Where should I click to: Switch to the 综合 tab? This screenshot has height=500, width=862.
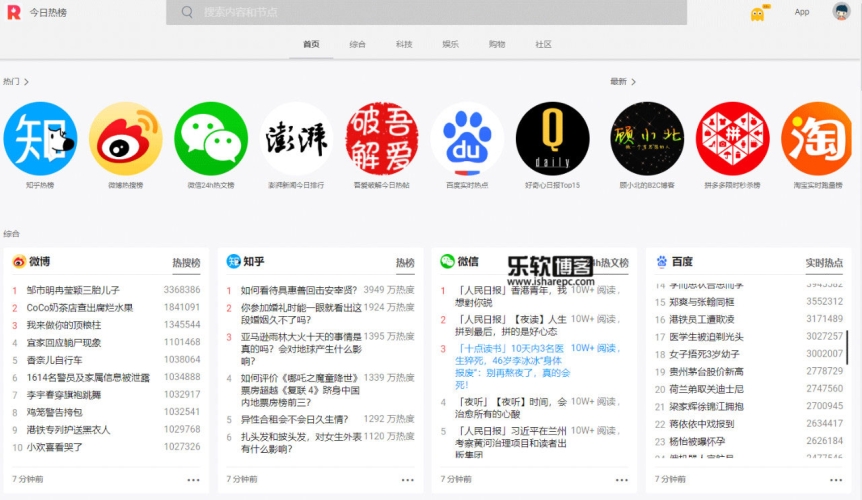click(357, 44)
